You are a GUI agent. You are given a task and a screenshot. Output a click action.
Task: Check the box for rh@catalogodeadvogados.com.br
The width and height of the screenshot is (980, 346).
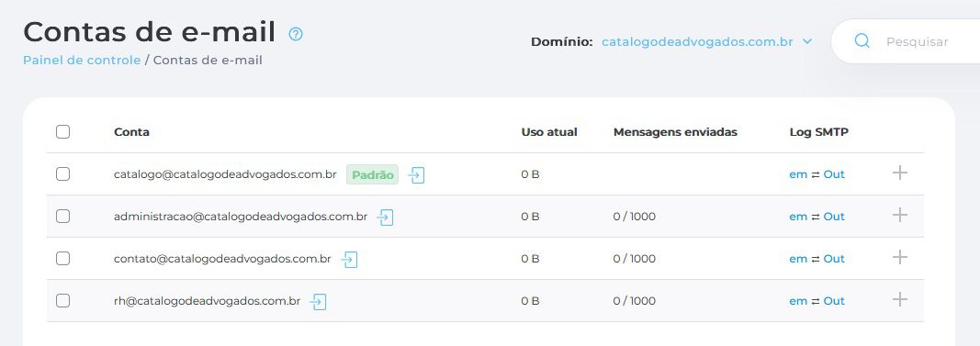pos(62,300)
